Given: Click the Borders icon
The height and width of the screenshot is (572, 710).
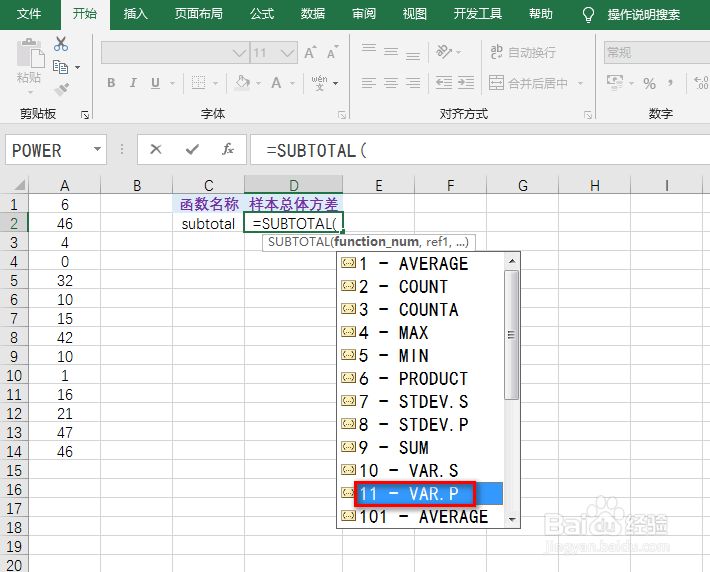Looking at the screenshot, I should [x=198, y=83].
